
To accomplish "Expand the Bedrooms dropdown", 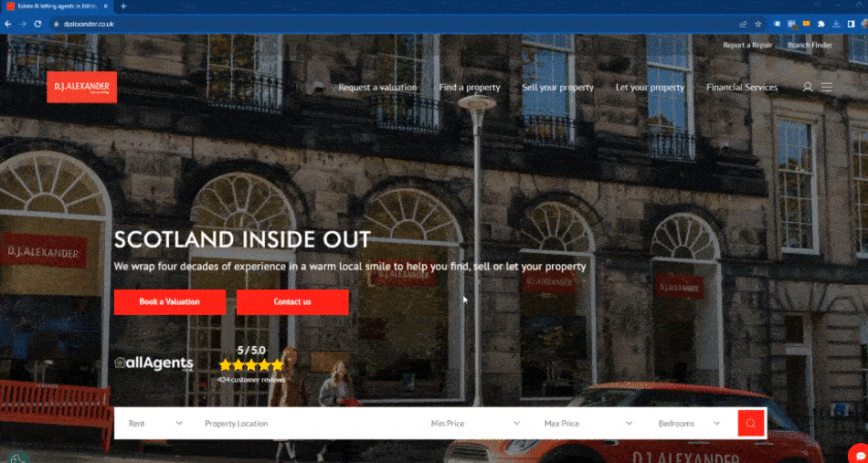I will click(689, 423).
